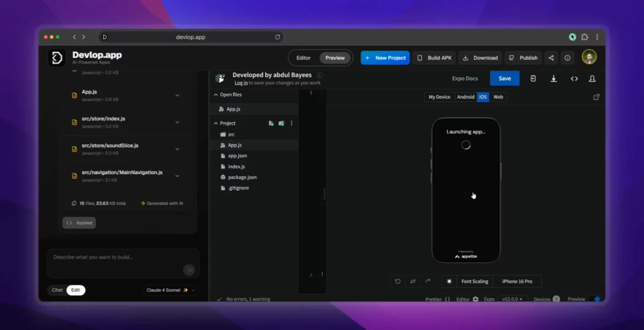644x330 pixels.
Task: Click the redo arrow icon under the device
Action: (428, 281)
